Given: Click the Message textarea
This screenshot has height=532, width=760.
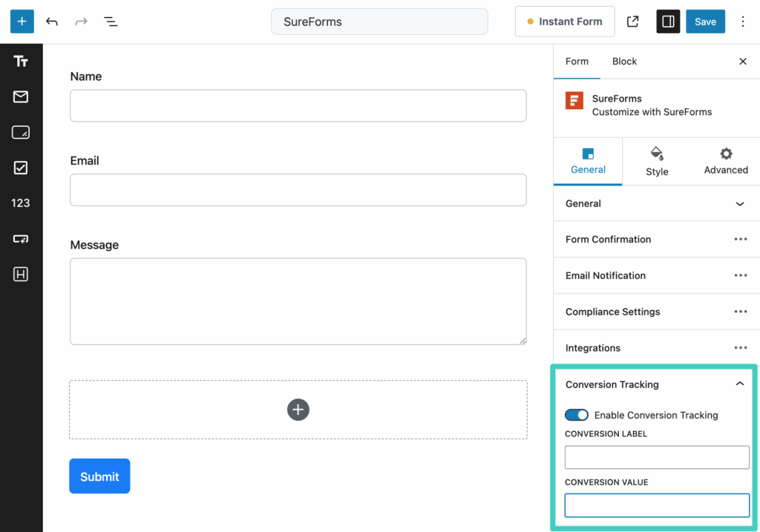Looking at the screenshot, I should (298, 301).
